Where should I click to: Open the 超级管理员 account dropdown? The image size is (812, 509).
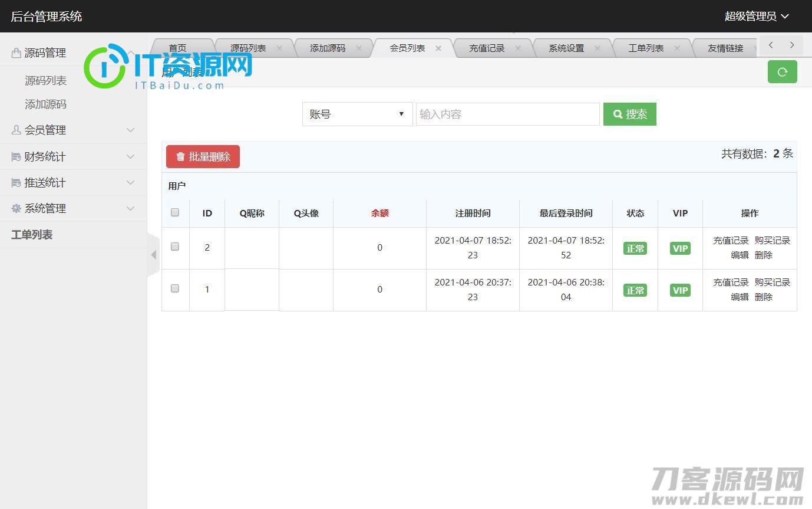[757, 17]
